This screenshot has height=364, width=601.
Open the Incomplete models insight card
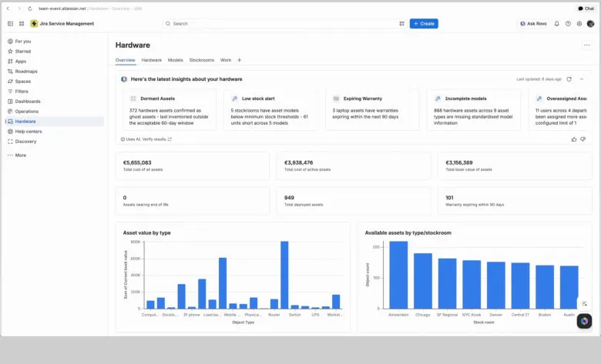[474, 110]
